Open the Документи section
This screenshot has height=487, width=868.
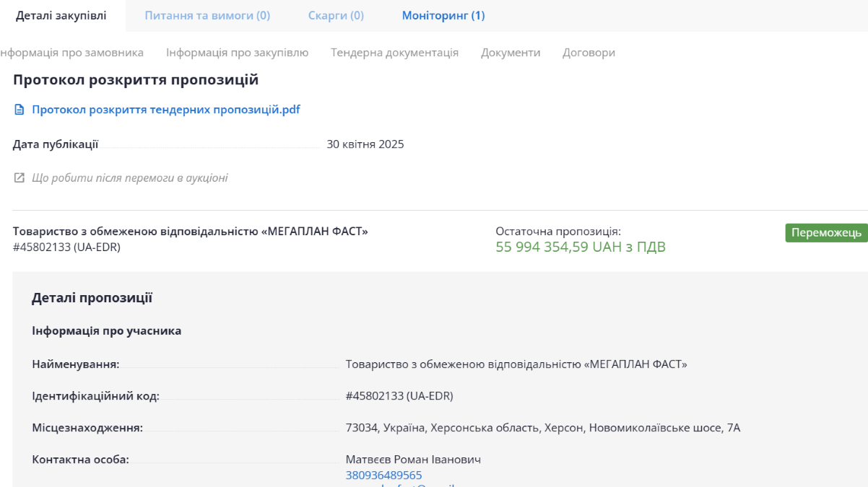pyautogui.click(x=511, y=53)
